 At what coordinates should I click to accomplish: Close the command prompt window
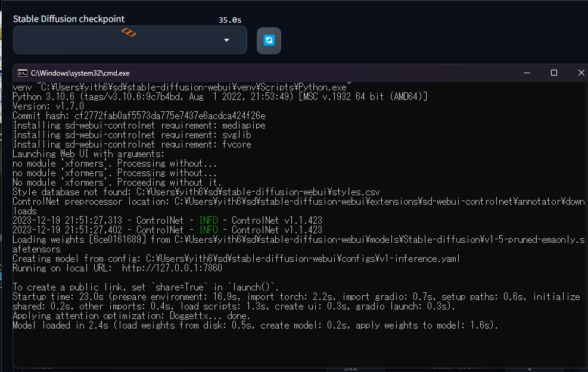pyautogui.click(x=581, y=73)
